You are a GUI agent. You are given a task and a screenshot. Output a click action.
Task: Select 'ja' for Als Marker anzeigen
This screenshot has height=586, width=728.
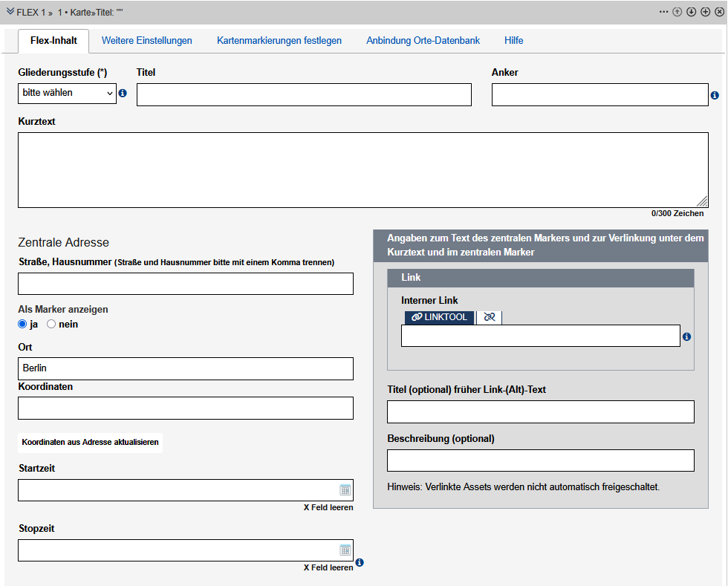coord(22,325)
